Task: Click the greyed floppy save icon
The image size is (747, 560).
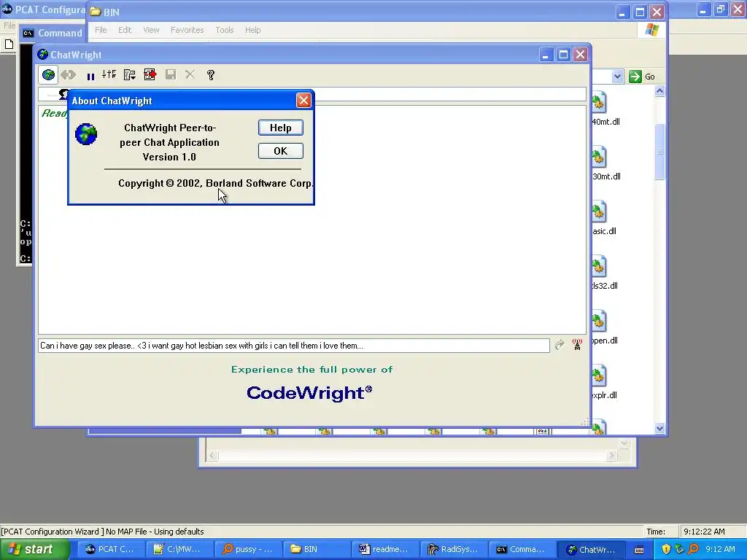Action: point(171,74)
